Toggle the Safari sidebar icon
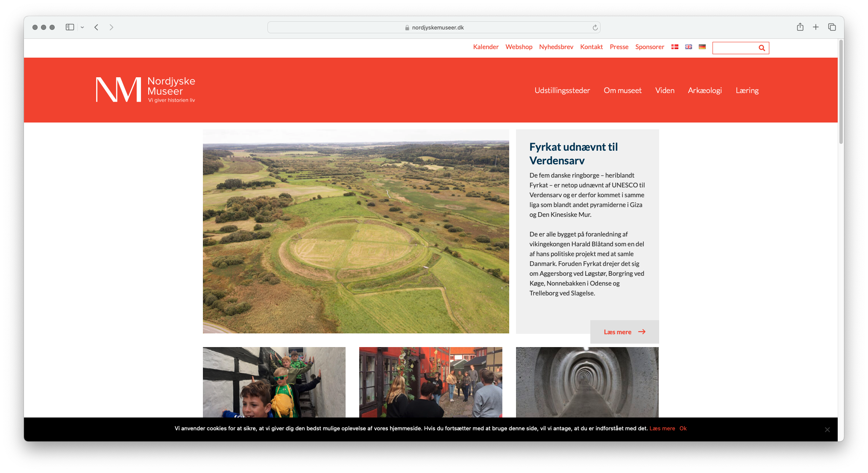Image resolution: width=868 pixels, height=473 pixels. pyautogui.click(x=70, y=27)
